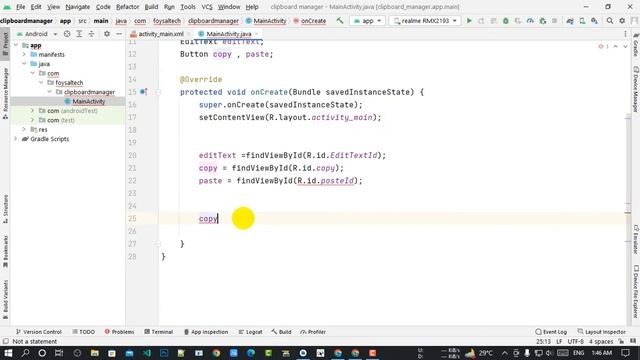Expand Gradle Scripts node

(16, 139)
